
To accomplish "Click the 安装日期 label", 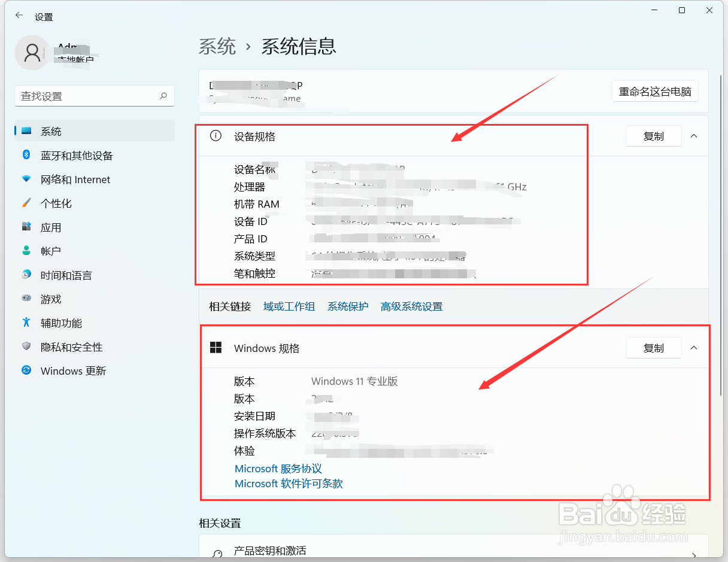I will coord(254,416).
